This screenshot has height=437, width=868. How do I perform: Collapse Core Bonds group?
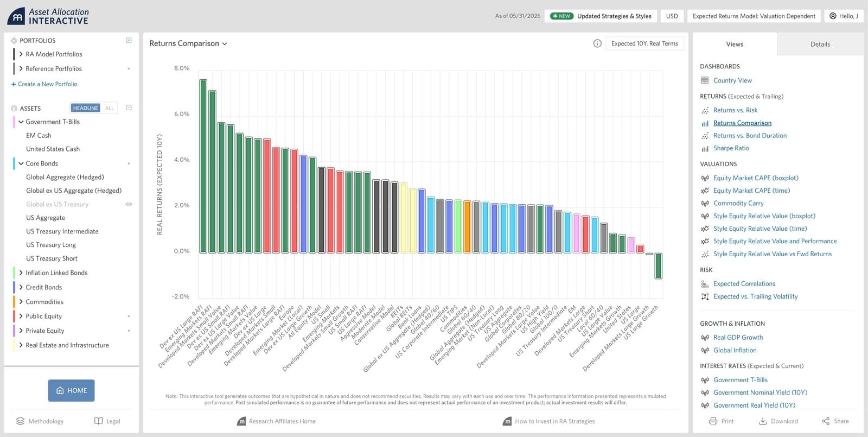point(21,163)
